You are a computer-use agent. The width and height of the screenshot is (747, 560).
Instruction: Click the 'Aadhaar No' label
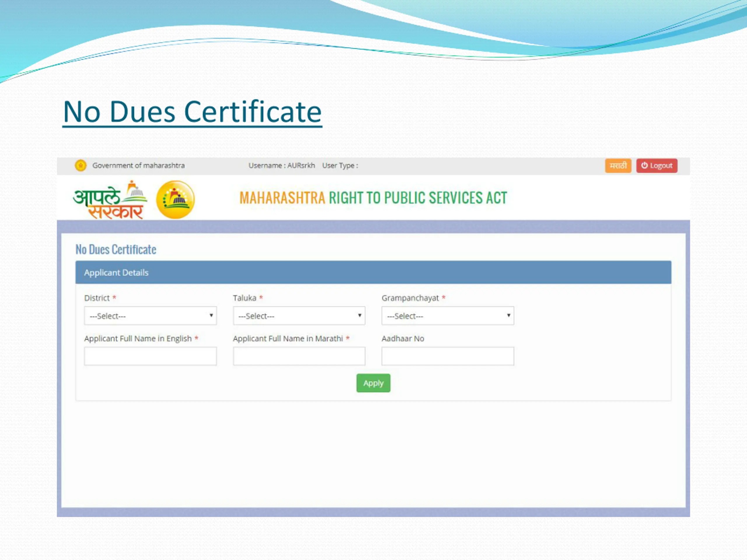(403, 339)
